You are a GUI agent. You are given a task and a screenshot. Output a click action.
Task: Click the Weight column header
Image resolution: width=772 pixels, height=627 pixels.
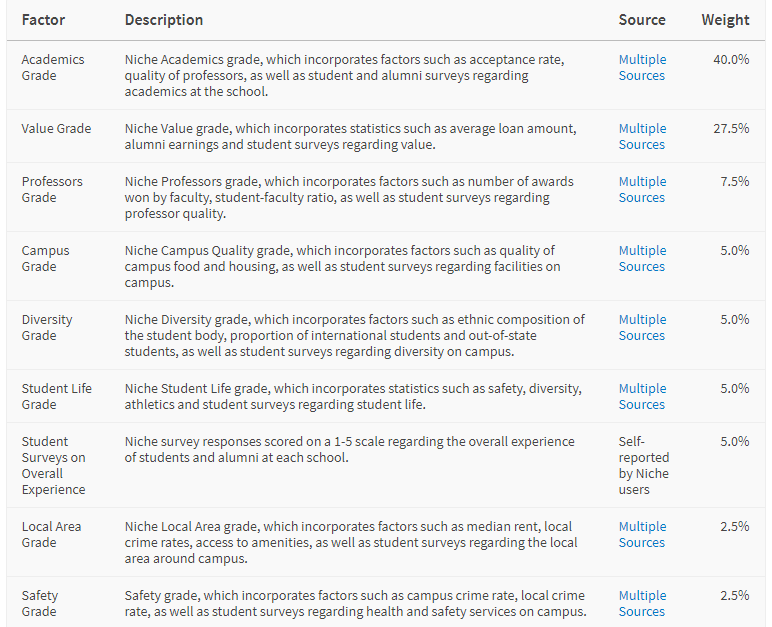(x=725, y=20)
